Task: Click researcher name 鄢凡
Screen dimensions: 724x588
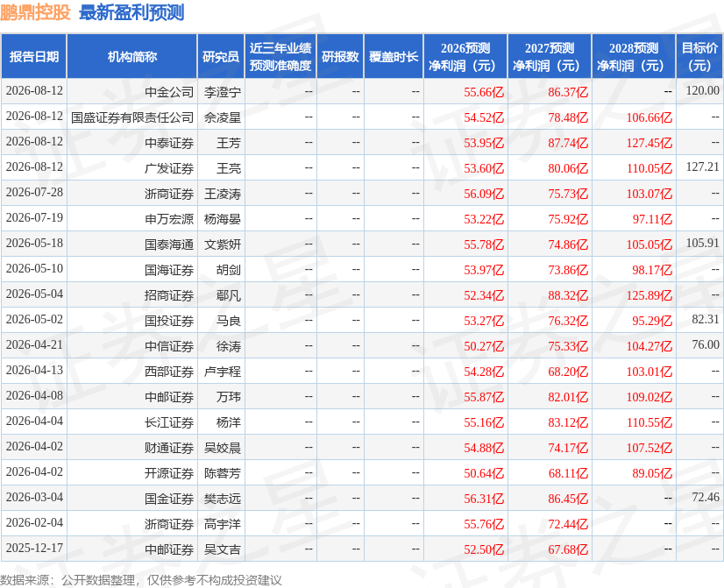Action: [x=229, y=295]
